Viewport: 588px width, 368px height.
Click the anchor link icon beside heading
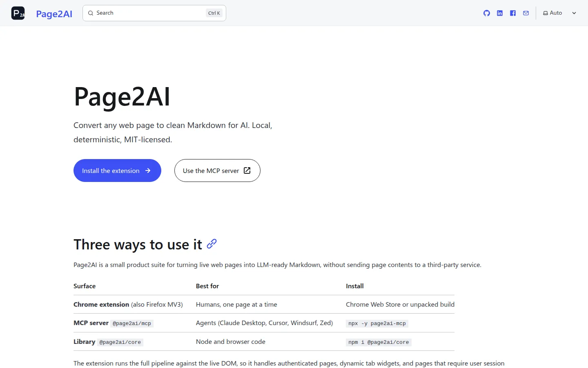point(212,244)
